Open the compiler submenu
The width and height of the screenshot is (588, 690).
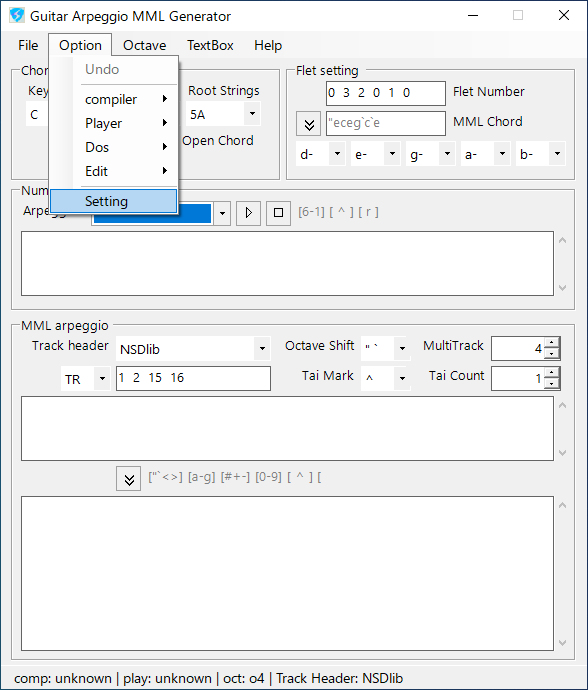click(x=126, y=99)
